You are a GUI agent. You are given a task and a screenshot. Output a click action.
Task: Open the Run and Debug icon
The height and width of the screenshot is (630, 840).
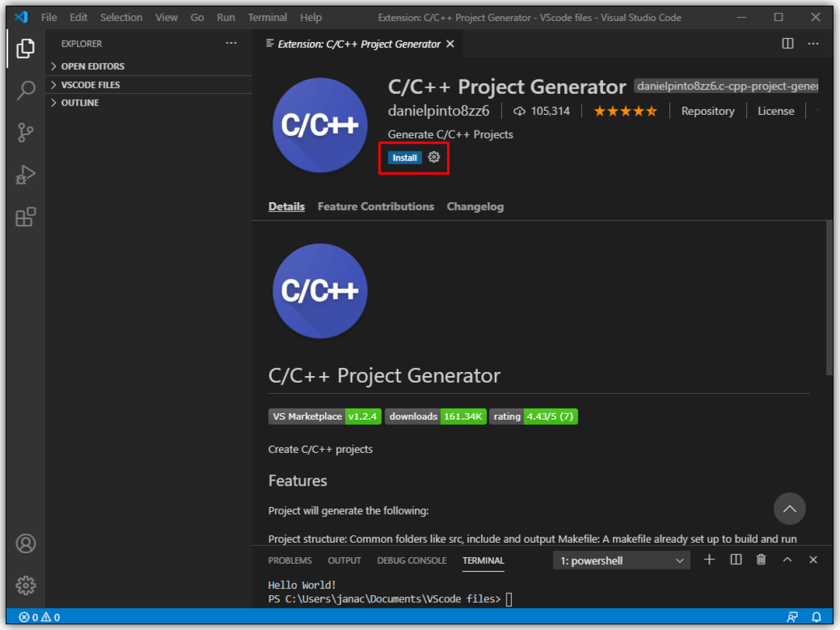[x=25, y=174]
